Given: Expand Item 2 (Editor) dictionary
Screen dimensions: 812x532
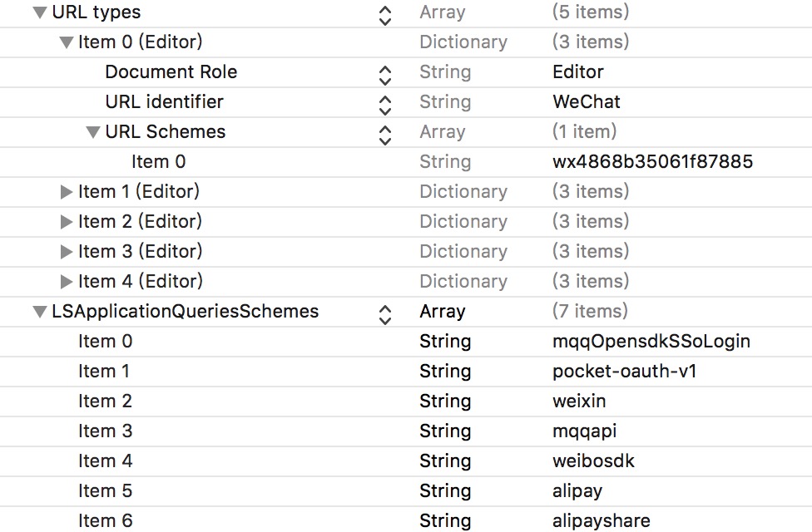Looking at the screenshot, I should [x=67, y=222].
